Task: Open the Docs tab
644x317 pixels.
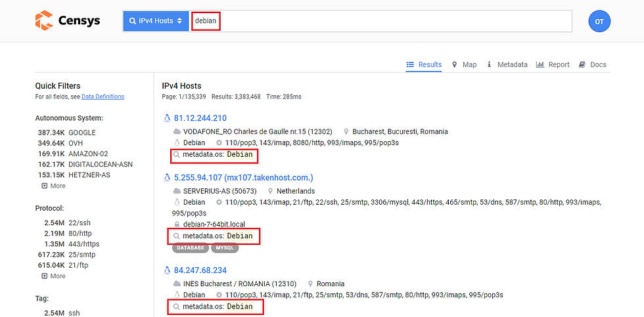Action: (x=593, y=64)
